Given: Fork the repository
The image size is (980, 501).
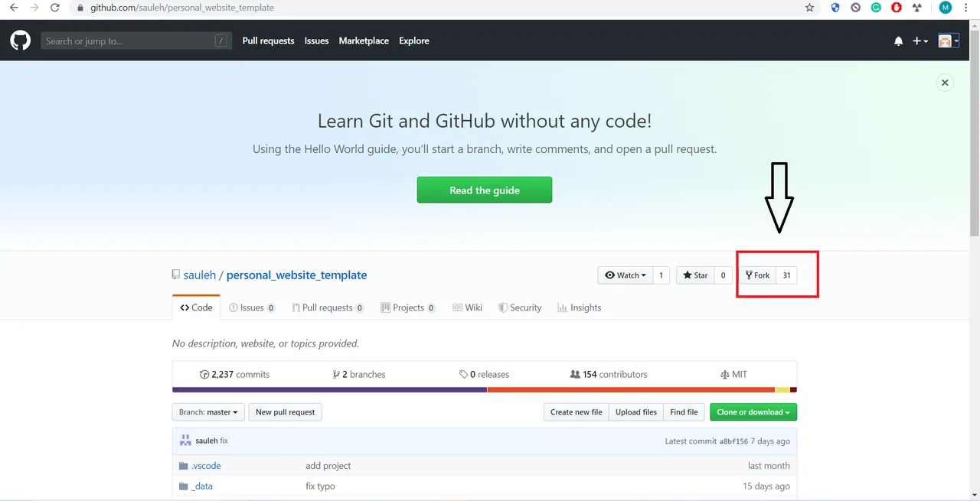Looking at the screenshot, I should [x=757, y=275].
